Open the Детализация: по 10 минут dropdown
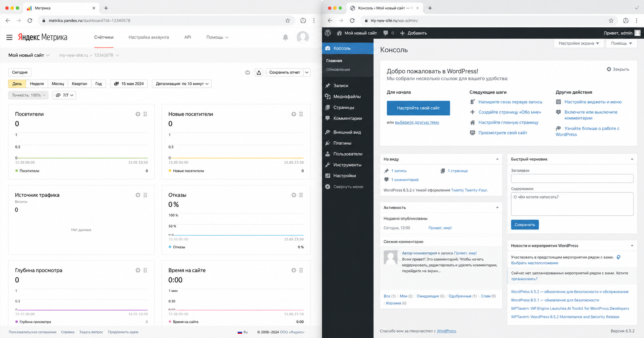 tap(182, 84)
